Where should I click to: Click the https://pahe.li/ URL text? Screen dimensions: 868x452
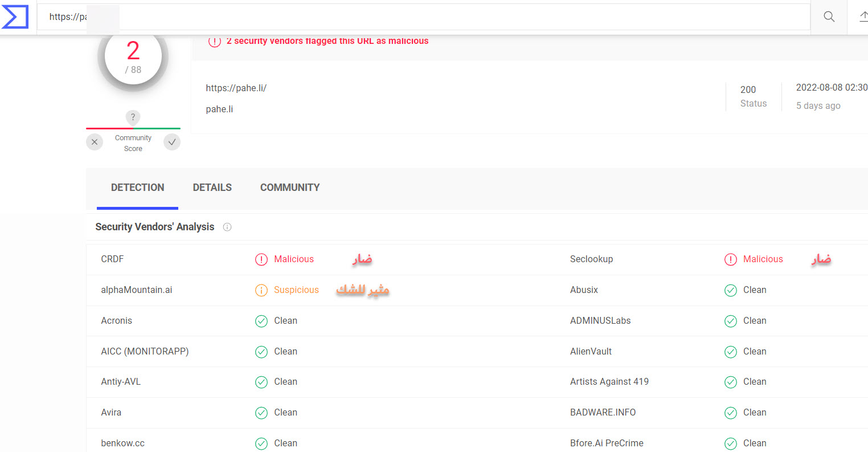pos(236,88)
